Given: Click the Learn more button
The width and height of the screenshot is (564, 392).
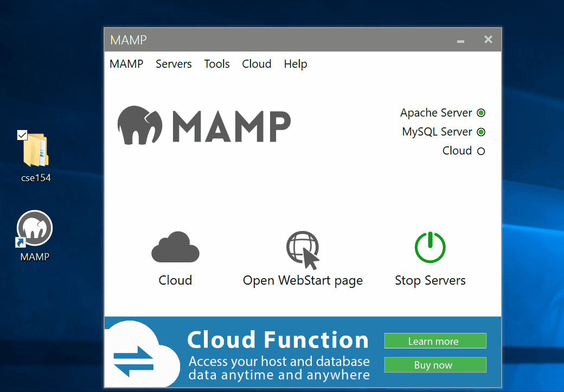Looking at the screenshot, I should 435,341.
